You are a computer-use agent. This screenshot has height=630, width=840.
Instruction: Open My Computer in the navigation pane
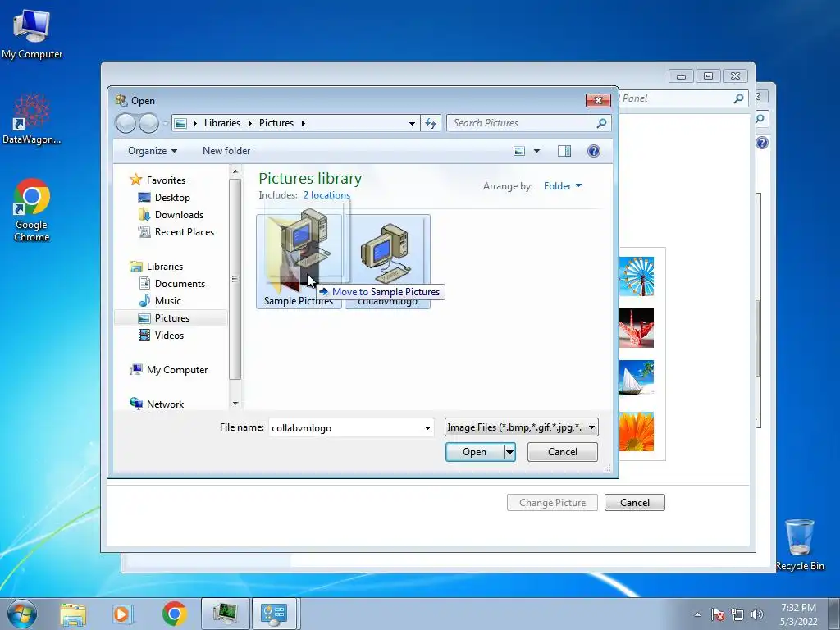177,370
